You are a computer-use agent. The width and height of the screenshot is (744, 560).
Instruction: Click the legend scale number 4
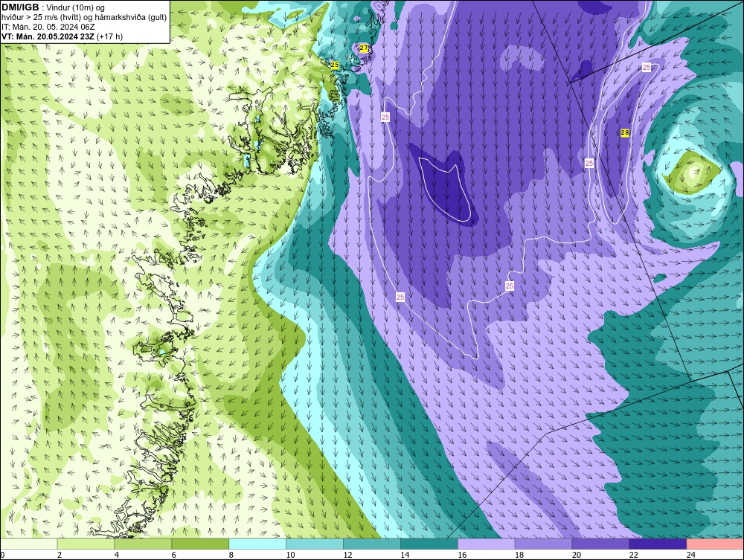pos(117,555)
